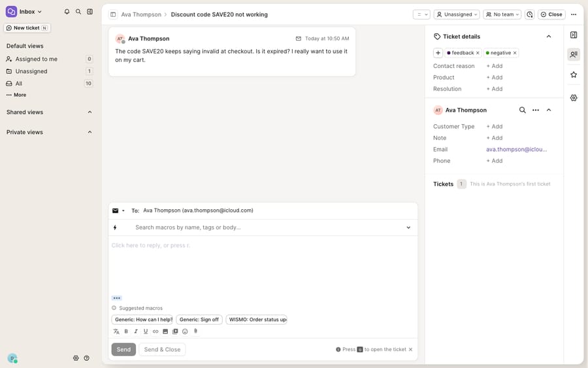
Task: Insert Generic: How can I help? macro
Action: click(142, 320)
